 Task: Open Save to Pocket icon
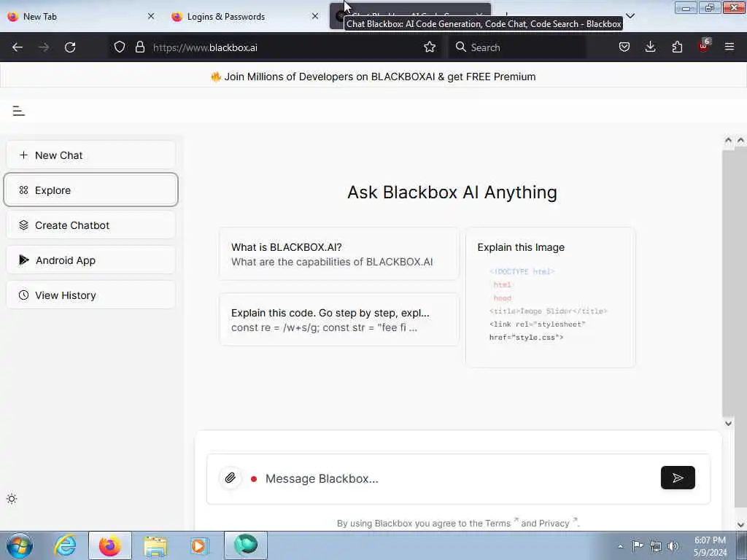coord(624,47)
